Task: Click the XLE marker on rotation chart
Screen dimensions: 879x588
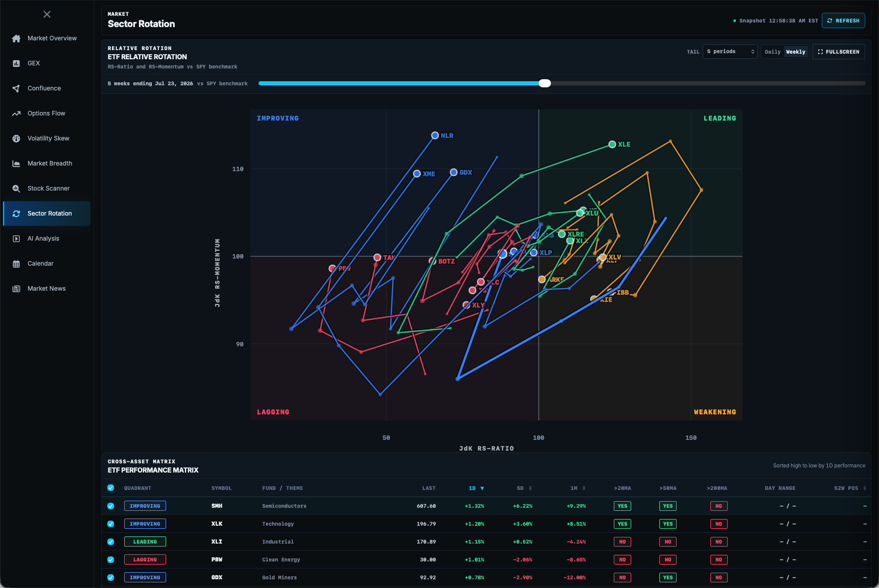Action: coord(612,145)
